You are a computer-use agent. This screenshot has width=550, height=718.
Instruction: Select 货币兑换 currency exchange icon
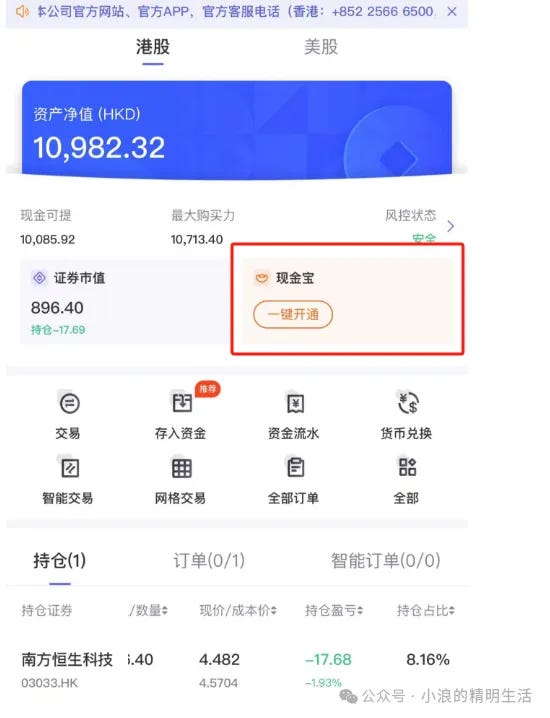(x=407, y=403)
